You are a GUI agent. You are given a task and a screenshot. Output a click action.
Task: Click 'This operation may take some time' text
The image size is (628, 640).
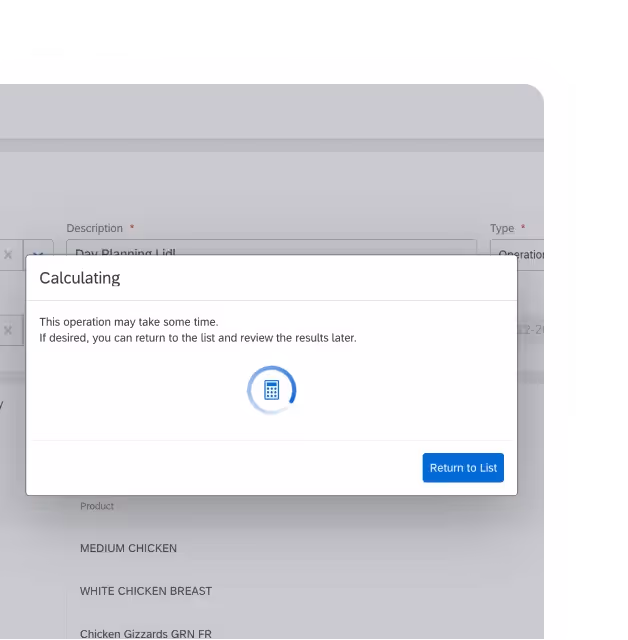coord(129,322)
